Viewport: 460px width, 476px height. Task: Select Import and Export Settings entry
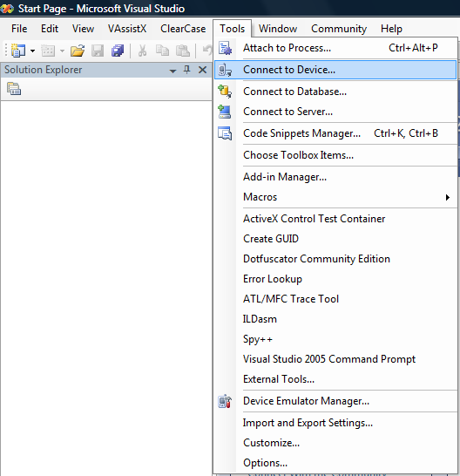click(x=335, y=423)
